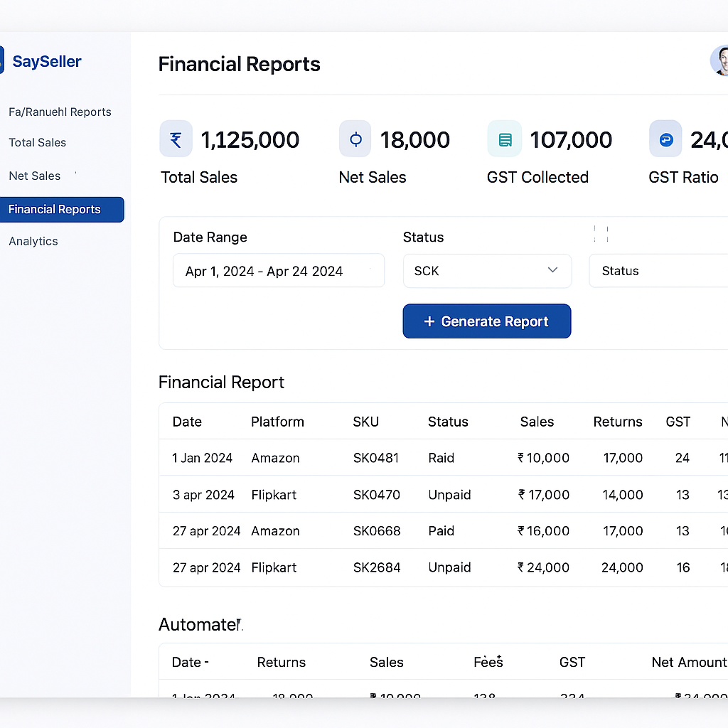
Task: Select the calculator icon beside GST Collected
Action: point(505,139)
